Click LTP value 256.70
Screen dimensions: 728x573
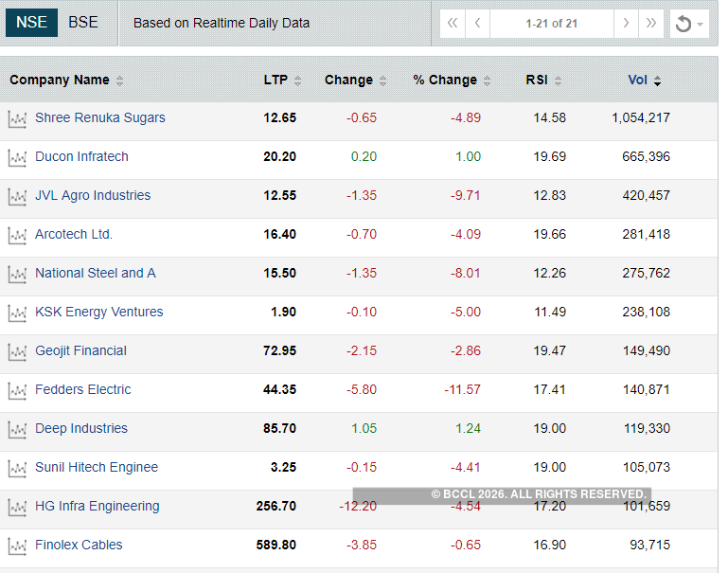click(x=275, y=506)
